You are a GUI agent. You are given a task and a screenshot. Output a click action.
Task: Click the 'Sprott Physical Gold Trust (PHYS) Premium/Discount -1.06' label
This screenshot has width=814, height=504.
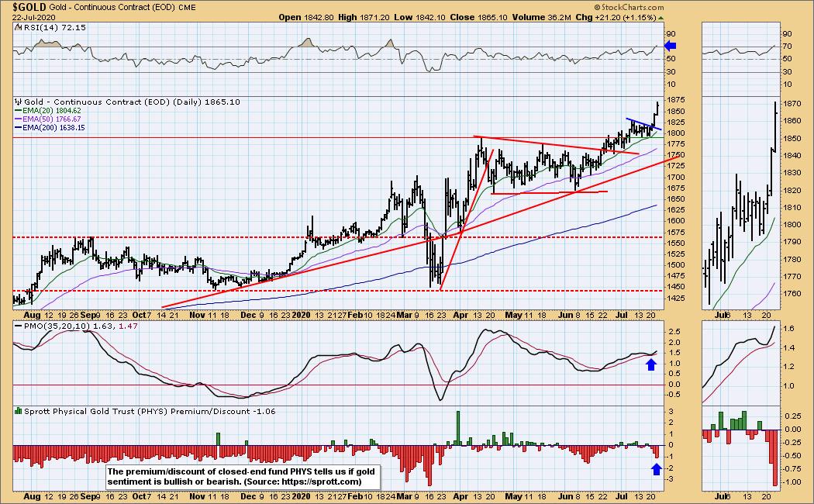150,411
